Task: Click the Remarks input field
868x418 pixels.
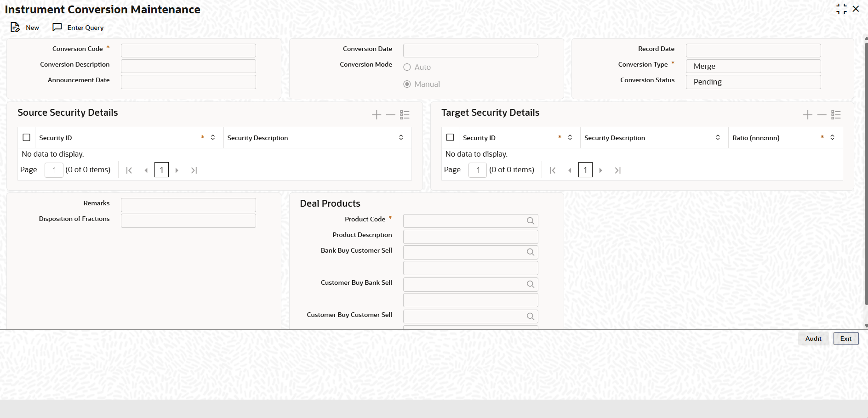Action: pos(188,205)
